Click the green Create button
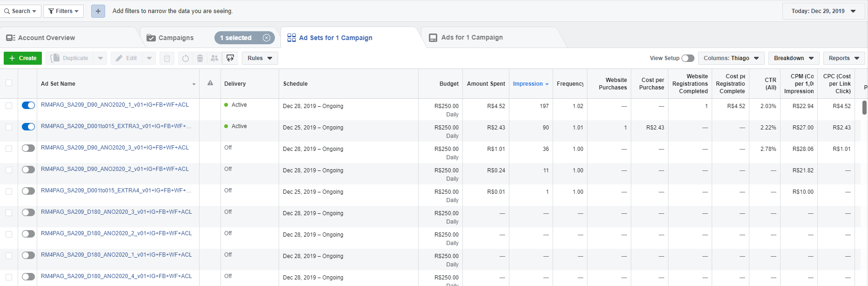This screenshot has height=286, width=868. (23, 58)
